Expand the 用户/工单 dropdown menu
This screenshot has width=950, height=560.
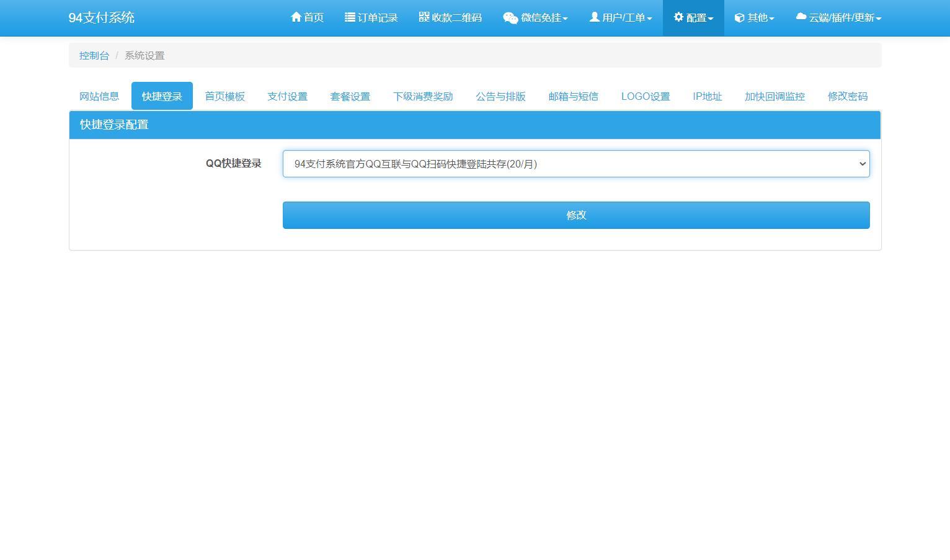coord(620,17)
